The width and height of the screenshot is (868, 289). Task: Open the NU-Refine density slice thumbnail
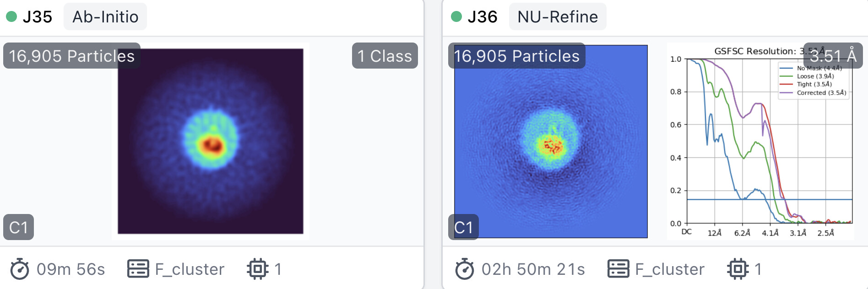point(551,141)
